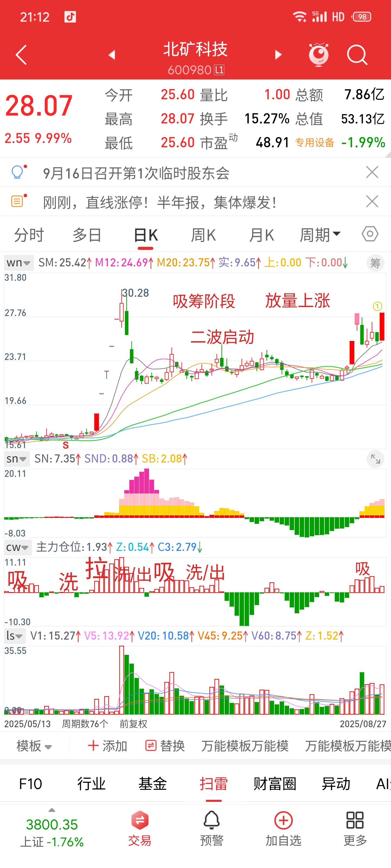Tap the Wi-Fi status icon
The width and height of the screenshot is (391, 868).
[299, 17]
